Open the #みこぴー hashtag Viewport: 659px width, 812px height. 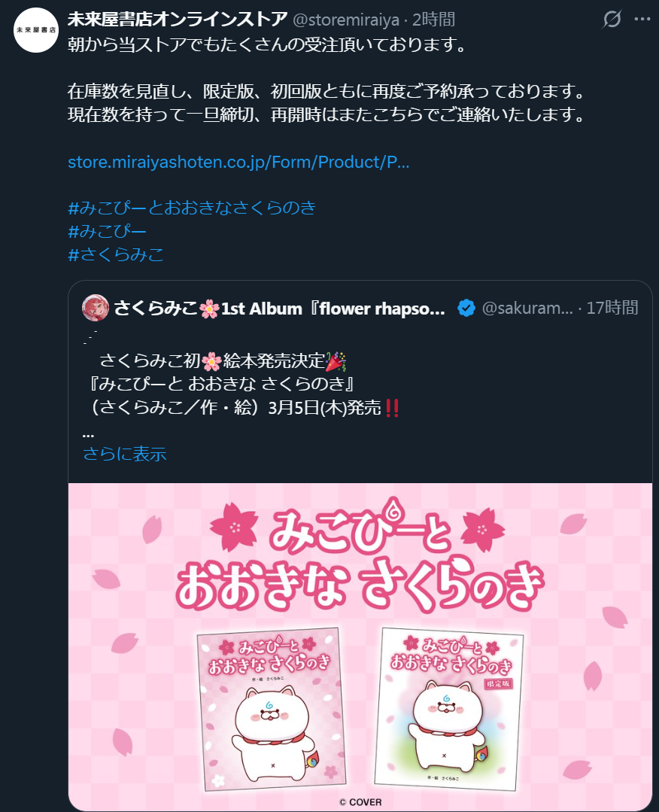(x=107, y=231)
